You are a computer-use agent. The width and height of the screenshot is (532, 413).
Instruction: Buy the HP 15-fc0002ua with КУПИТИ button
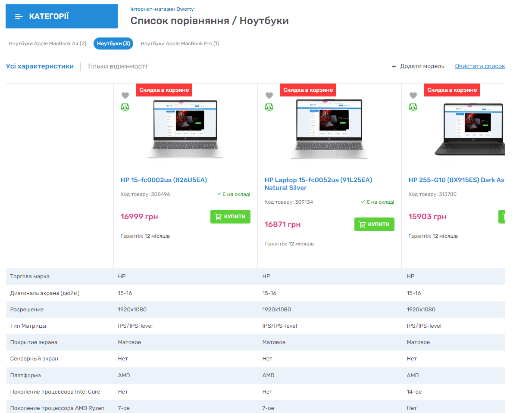(230, 217)
